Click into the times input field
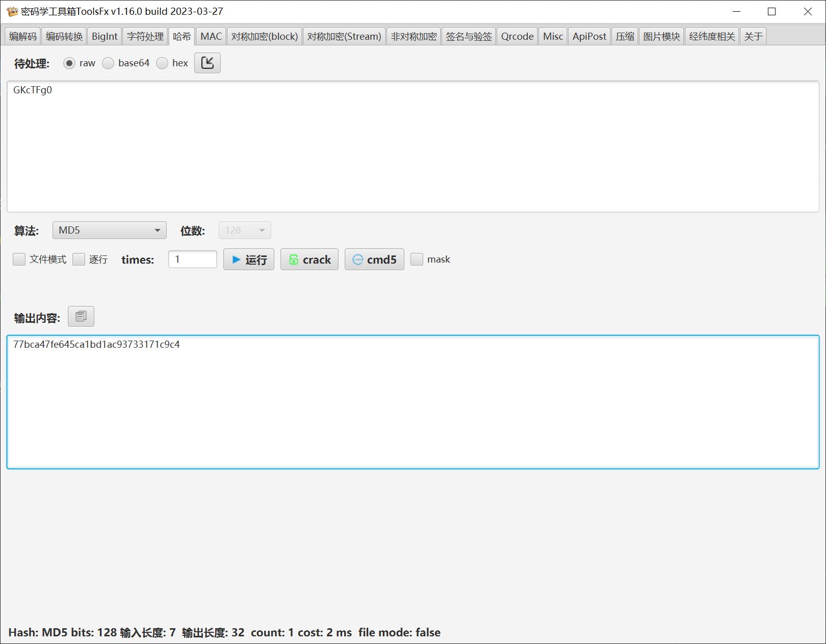This screenshot has height=644, width=826. (193, 259)
